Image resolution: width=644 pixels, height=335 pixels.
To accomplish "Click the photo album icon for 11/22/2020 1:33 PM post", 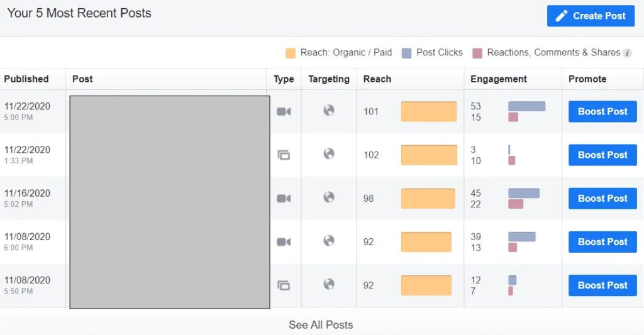I will pyautogui.click(x=284, y=155).
